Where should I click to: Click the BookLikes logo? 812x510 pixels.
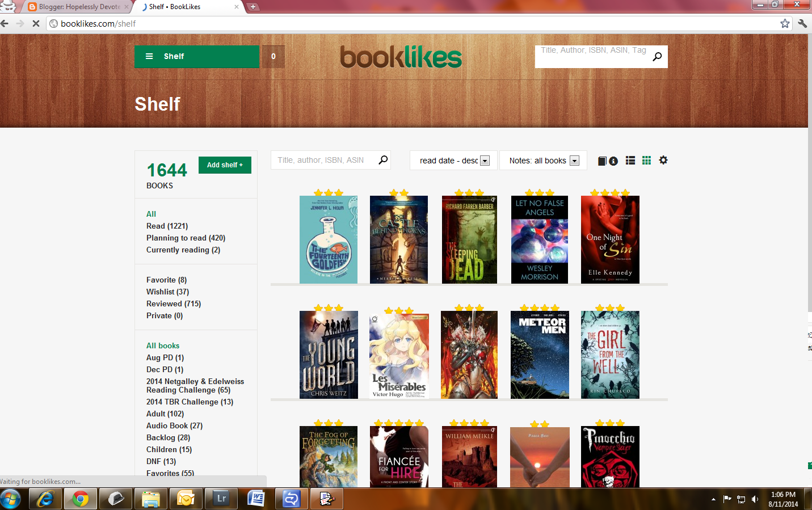401,57
